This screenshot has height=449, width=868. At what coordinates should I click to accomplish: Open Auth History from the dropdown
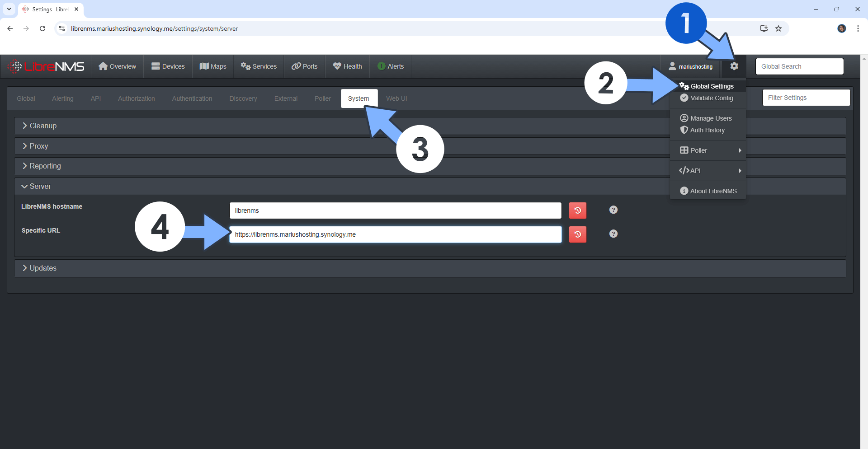(x=708, y=130)
